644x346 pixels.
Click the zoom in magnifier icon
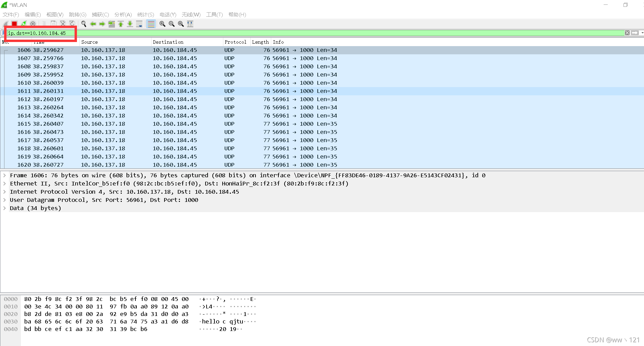162,24
